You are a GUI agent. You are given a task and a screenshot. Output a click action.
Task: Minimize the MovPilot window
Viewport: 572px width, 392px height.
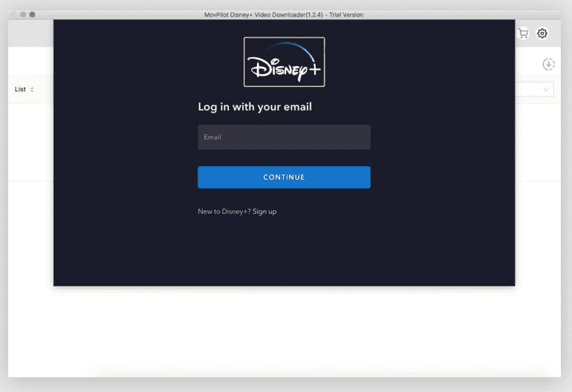tap(23, 14)
